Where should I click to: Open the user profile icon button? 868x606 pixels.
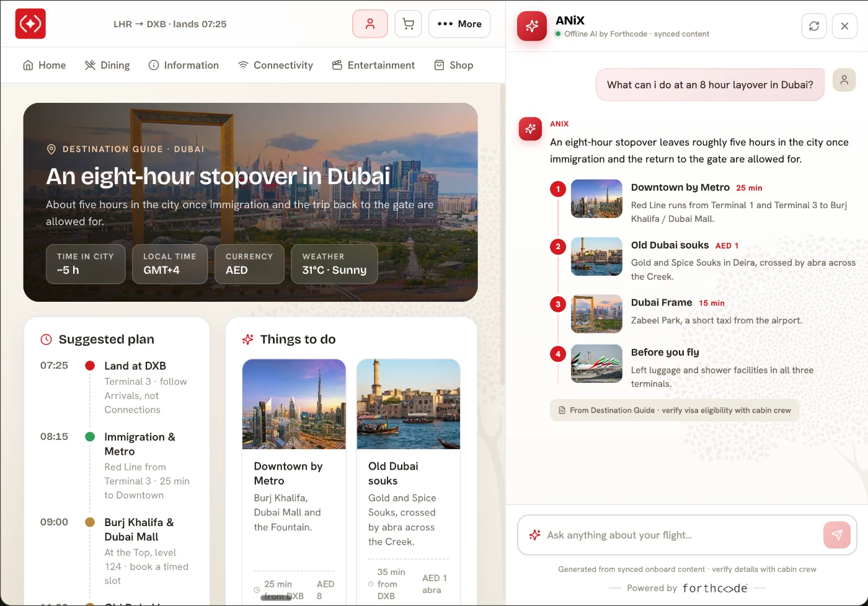[x=370, y=24]
